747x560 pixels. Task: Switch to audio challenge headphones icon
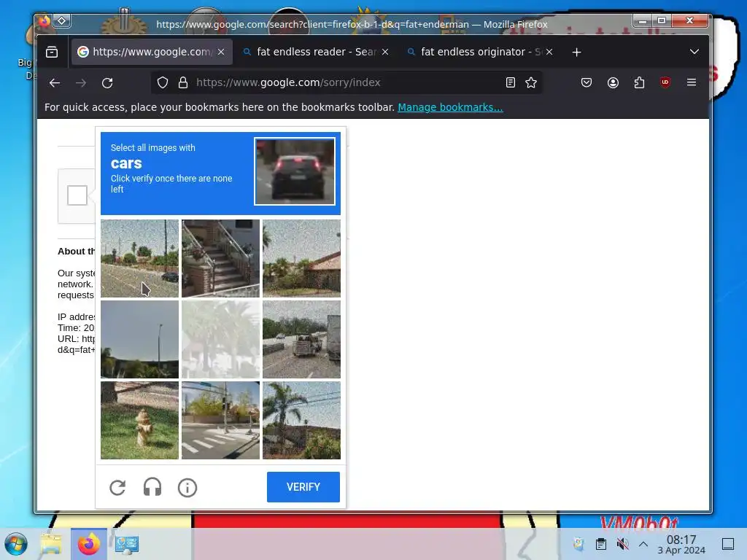coord(152,488)
